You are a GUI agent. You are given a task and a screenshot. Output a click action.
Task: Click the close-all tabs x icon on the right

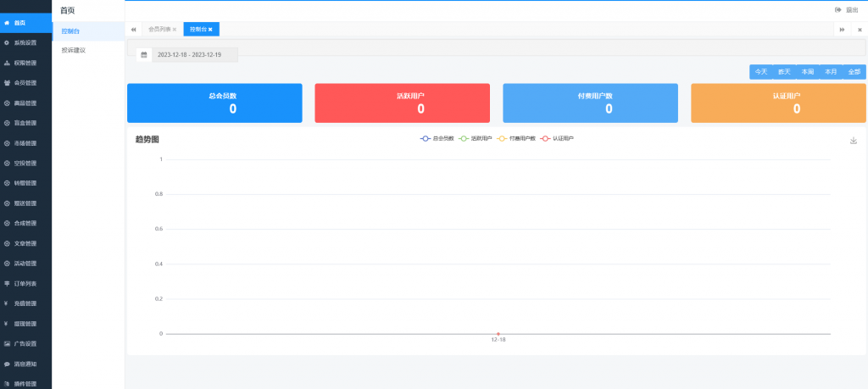click(x=859, y=30)
